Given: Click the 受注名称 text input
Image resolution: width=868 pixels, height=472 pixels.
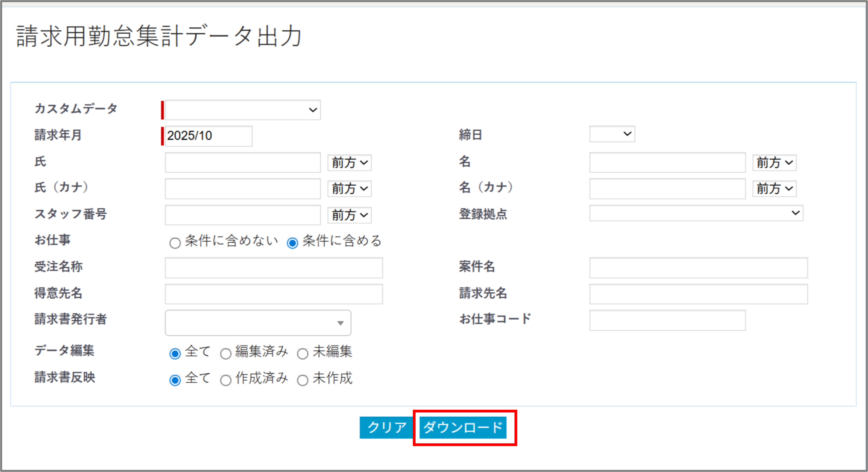Looking at the screenshot, I should [274, 268].
